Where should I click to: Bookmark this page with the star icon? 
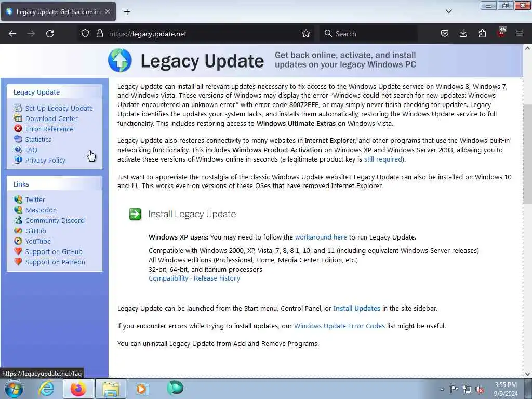[x=306, y=34]
